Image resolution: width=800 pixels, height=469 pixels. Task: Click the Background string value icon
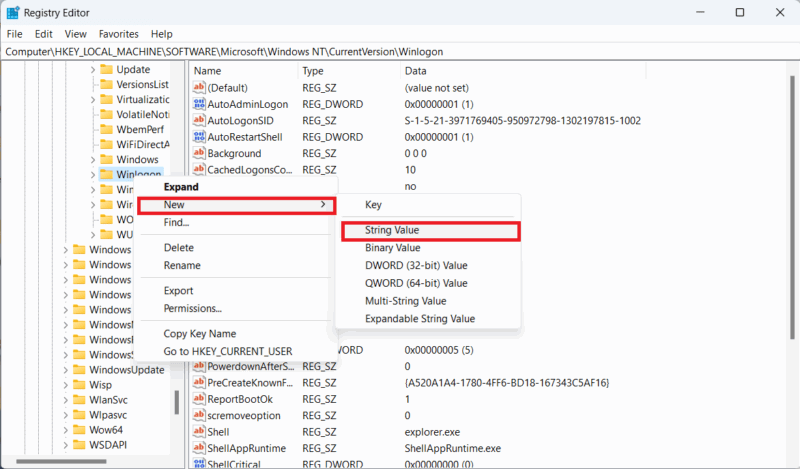click(x=199, y=153)
